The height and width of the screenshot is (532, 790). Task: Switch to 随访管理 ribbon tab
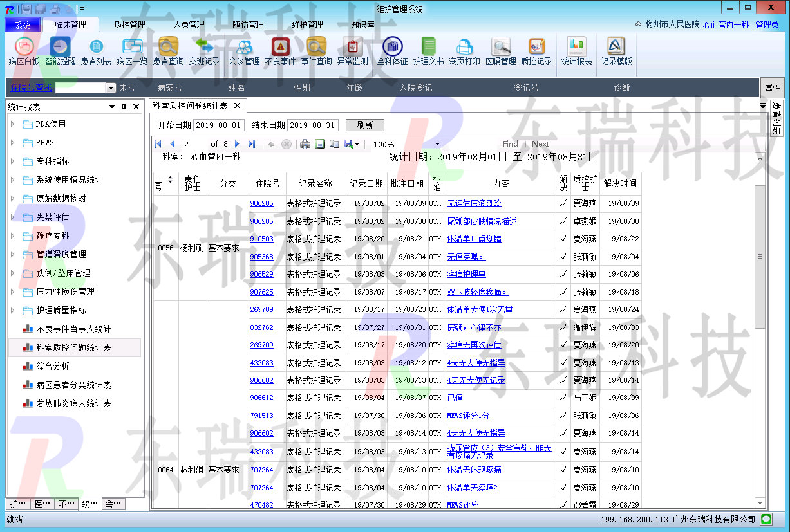[x=248, y=24]
